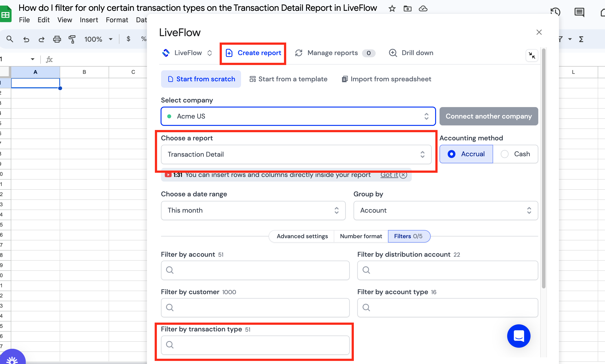
Task: Insert functions with the sigma icon
Action: (x=581, y=39)
